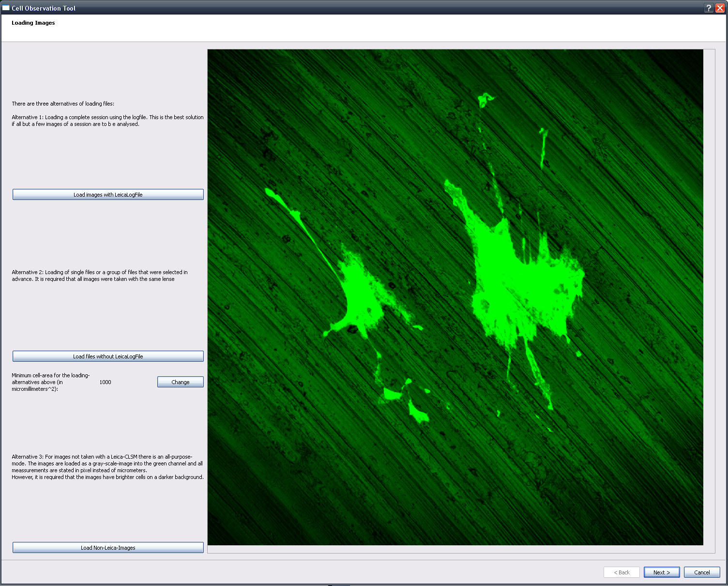728x586 pixels.
Task: Click the Change minimum cell-area button
Action: 181,382
